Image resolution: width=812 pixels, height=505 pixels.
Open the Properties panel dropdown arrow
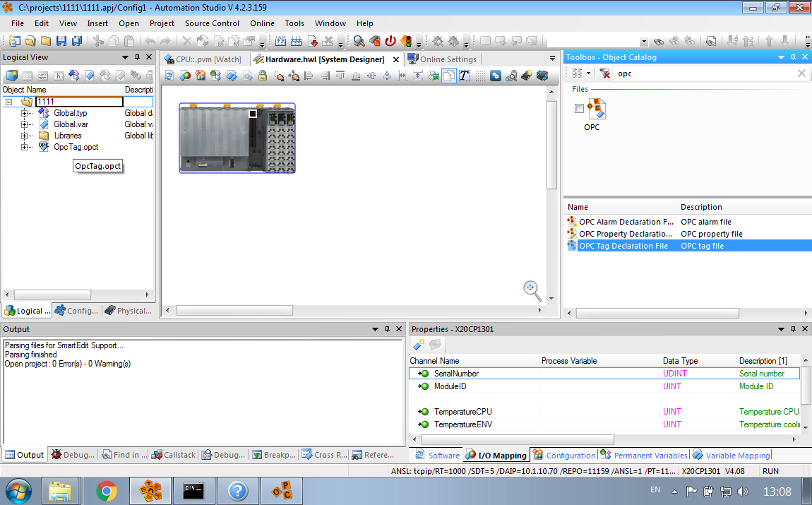click(781, 329)
